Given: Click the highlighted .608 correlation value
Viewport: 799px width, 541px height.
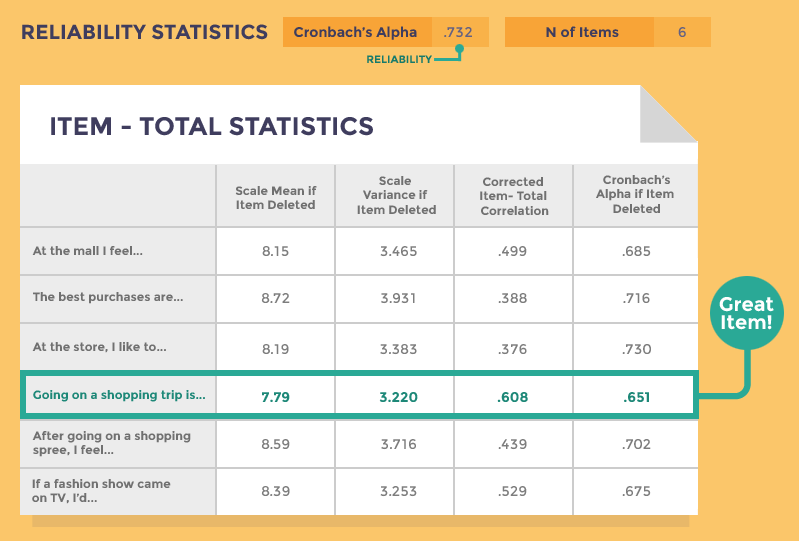Looking at the screenshot, I should coord(513,397).
